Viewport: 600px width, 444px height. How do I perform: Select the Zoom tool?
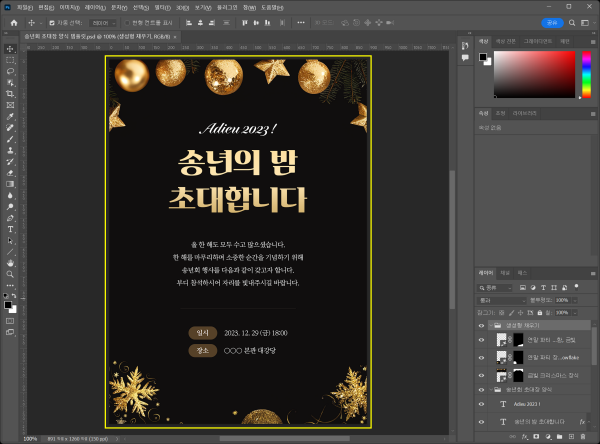[10, 274]
